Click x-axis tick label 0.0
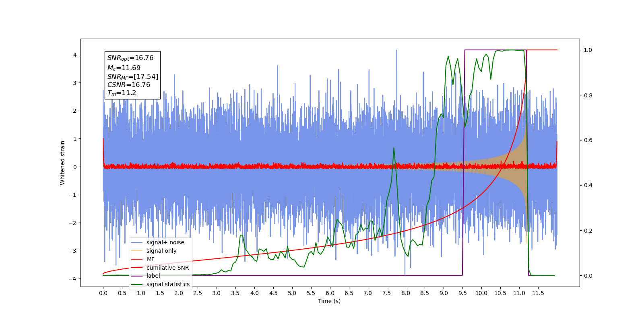Viewport: 644px width, 322px height. coord(103,293)
